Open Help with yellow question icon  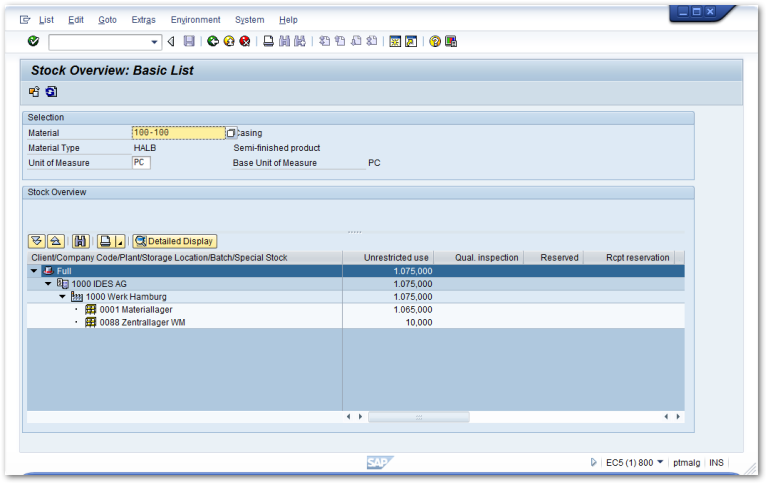[x=435, y=42]
